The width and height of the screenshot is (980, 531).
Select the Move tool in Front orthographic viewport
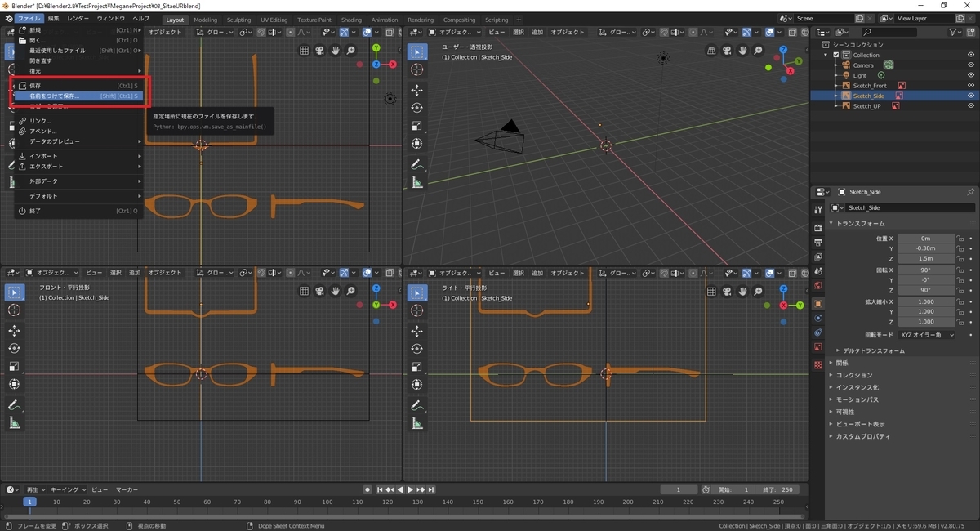[15, 331]
